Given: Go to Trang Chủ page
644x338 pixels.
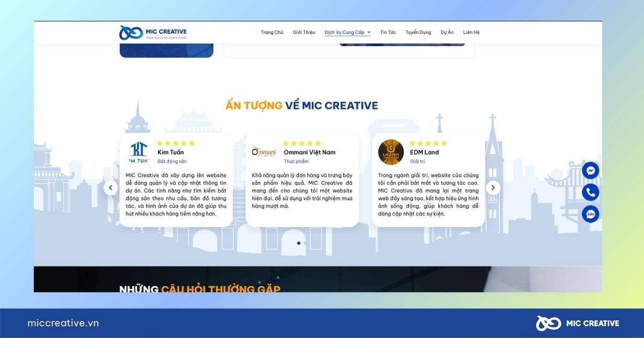Looking at the screenshot, I should coord(272,32).
